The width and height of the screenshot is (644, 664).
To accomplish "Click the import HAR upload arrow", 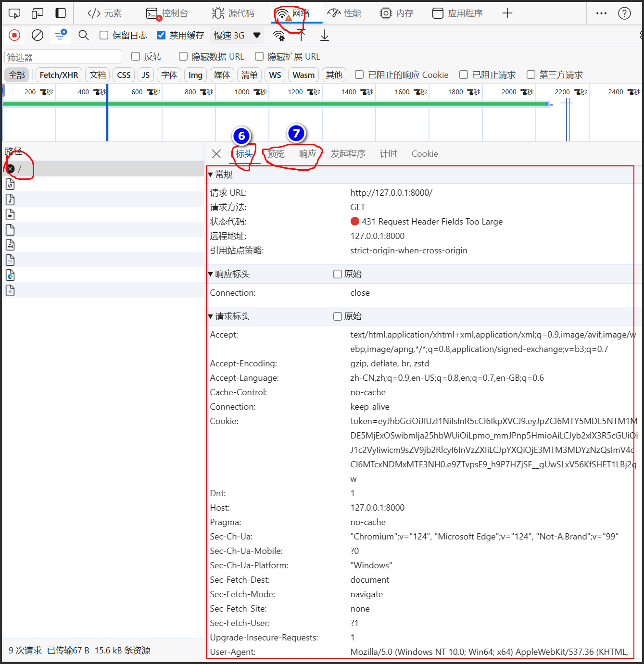I will point(301,35).
